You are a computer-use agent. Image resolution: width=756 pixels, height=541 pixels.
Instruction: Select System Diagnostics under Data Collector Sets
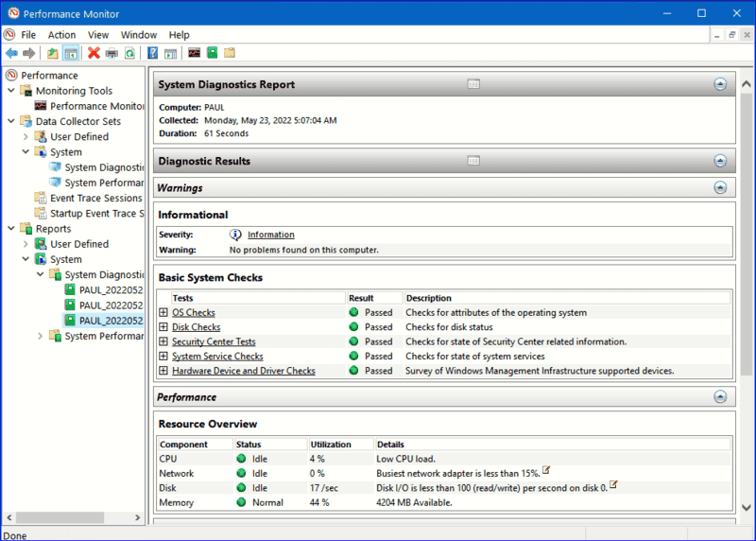tap(96, 167)
